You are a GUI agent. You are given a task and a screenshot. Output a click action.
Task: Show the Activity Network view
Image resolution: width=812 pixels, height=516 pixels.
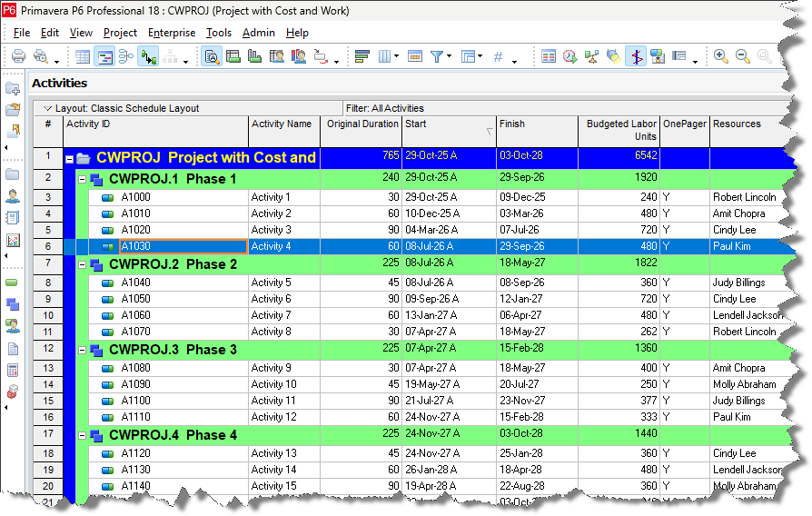click(x=126, y=56)
